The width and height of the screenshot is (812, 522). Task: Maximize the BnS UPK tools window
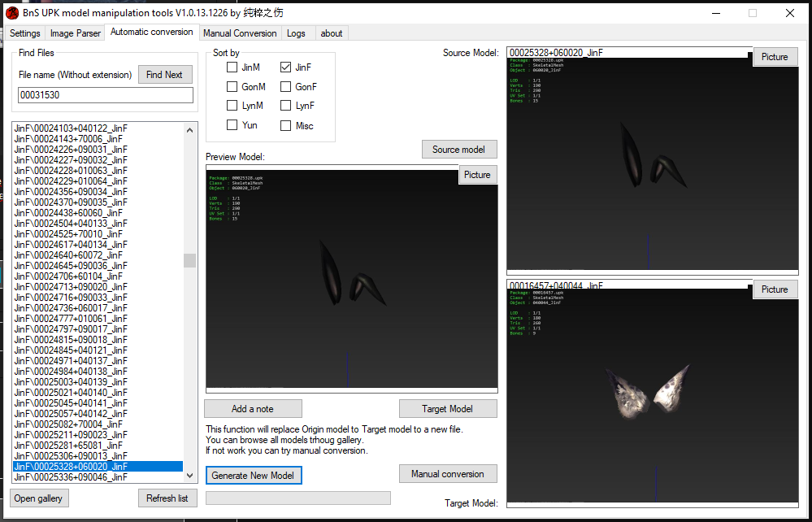753,13
